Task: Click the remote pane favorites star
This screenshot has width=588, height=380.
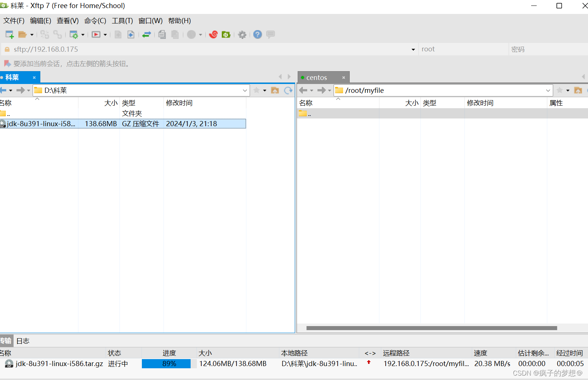Action: [x=560, y=90]
